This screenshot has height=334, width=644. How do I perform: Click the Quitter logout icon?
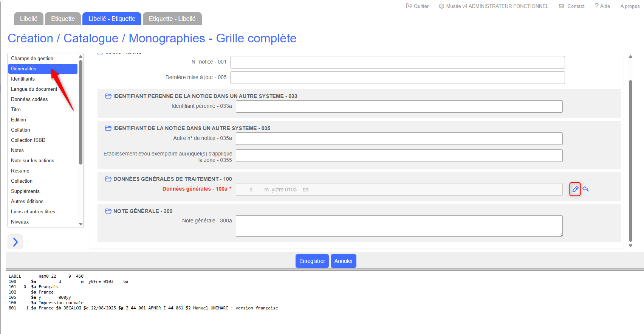(409, 6)
